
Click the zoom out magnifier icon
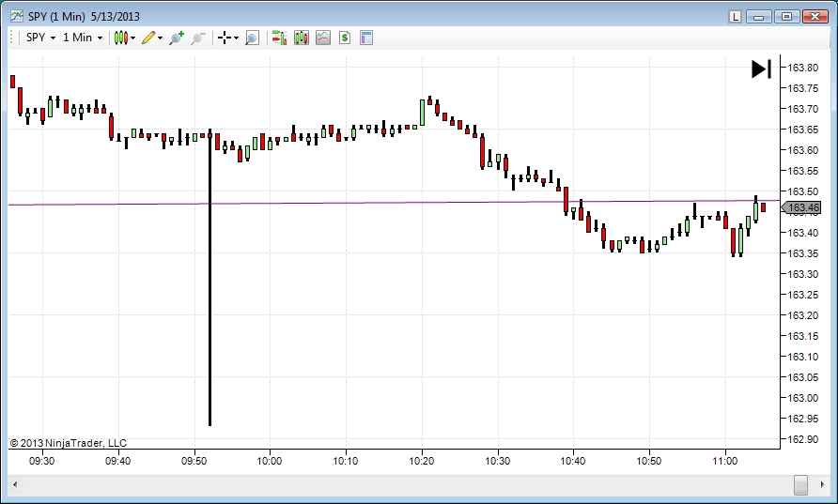point(198,38)
